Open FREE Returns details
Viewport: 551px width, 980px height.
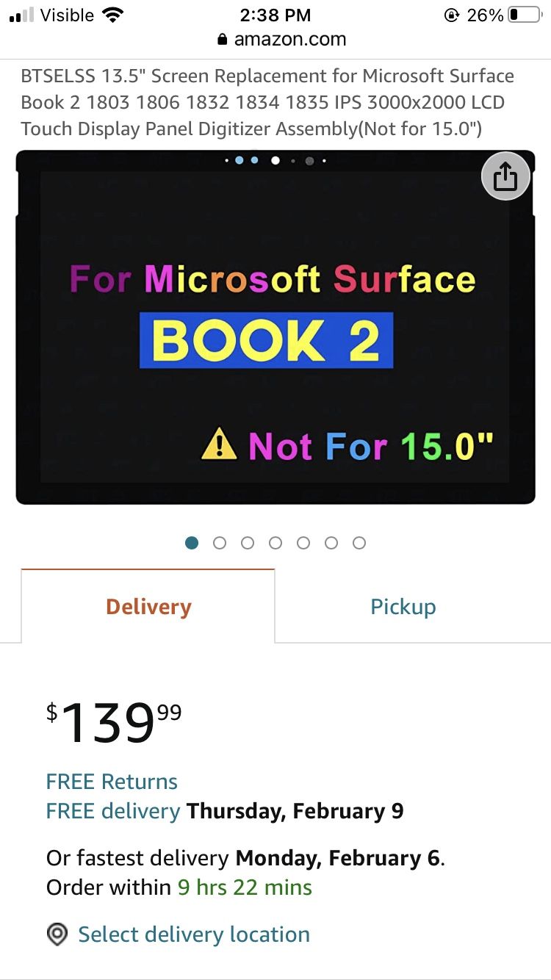(x=112, y=782)
